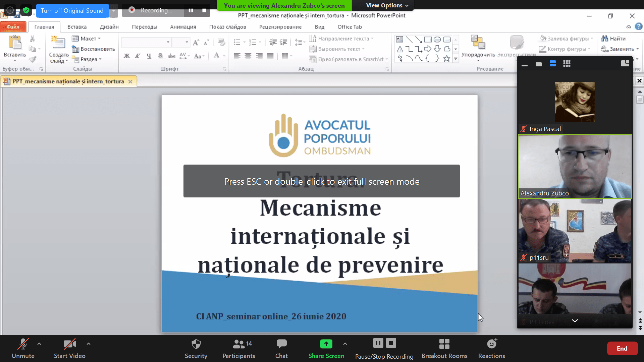This screenshot has width=644, height=362.
Task: Open the Рецензирование ribbon tab
Action: [280, 27]
